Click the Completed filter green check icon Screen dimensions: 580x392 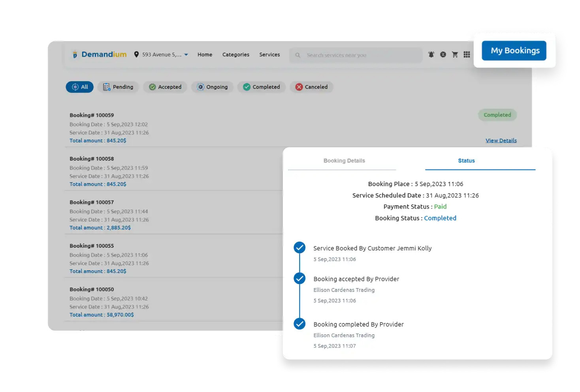click(x=247, y=87)
